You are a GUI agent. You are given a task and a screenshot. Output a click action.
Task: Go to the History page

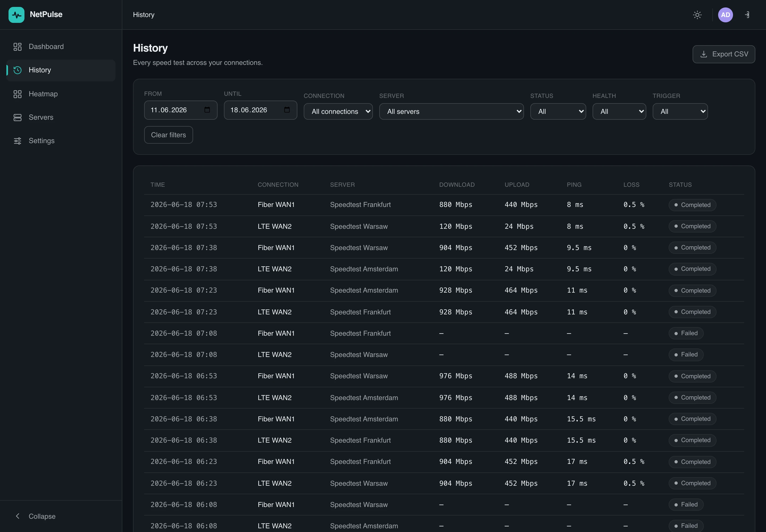tap(61, 70)
